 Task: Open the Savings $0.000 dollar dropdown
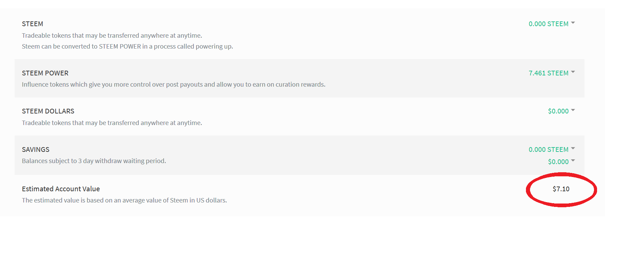click(558, 162)
